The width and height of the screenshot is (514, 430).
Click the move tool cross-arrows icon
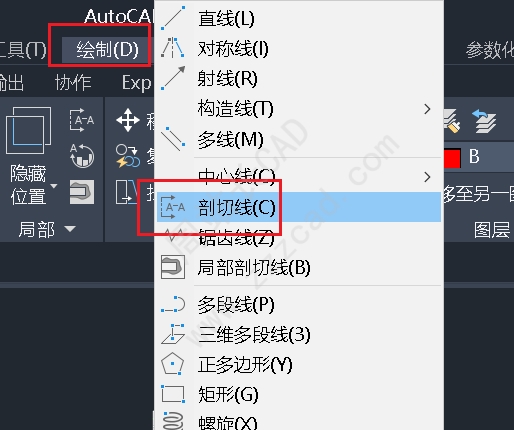[x=128, y=120]
